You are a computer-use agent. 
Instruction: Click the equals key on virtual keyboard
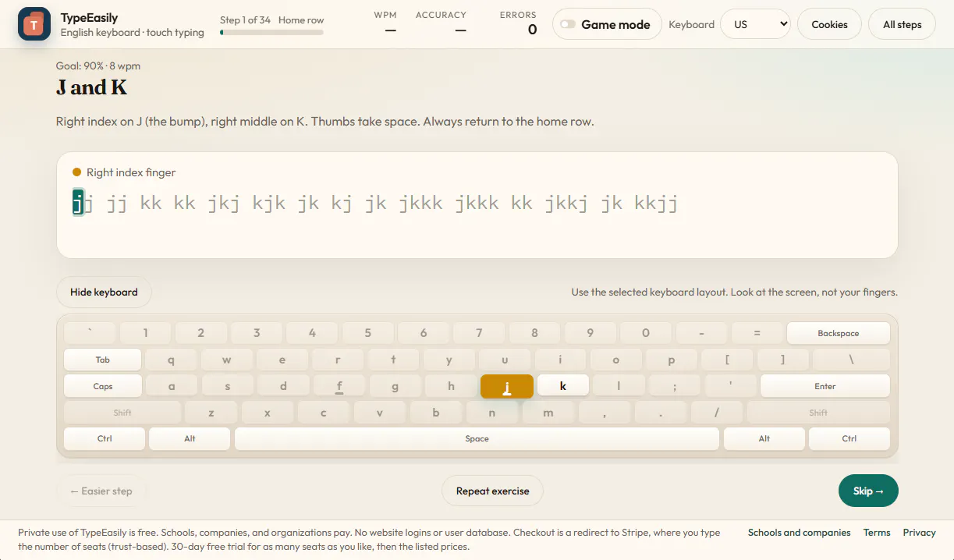[757, 333]
